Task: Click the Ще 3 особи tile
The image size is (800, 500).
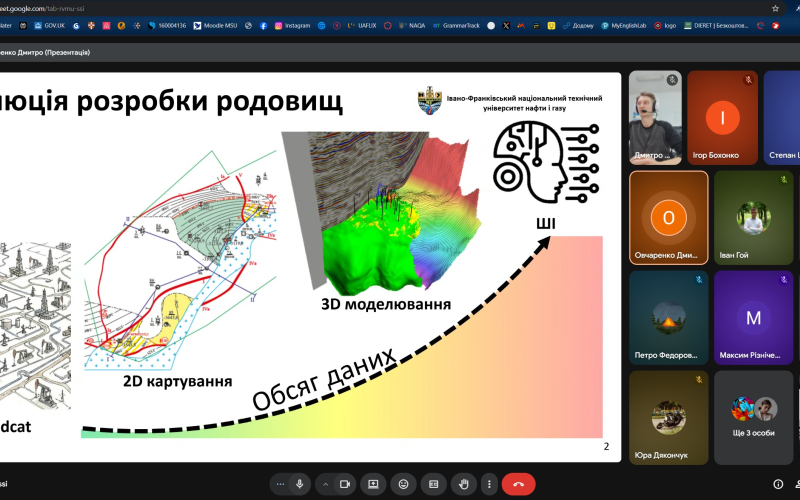Action: pyautogui.click(x=753, y=418)
